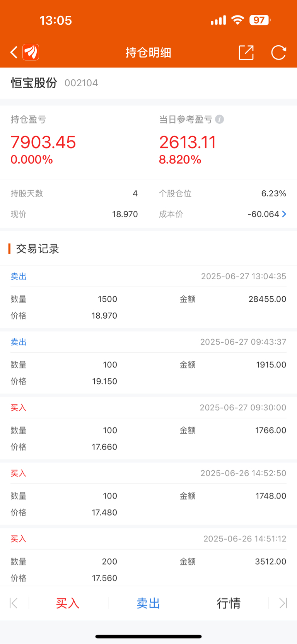Open the 14:52:50 buy record
Viewport: 297px width, 644px height.
[148, 494]
